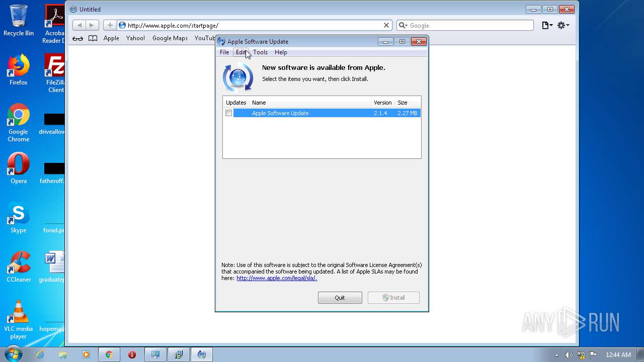Image resolution: width=644 pixels, height=362 pixels.
Task: Click the Safari address bar URL field
Action: tap(254, 25)
